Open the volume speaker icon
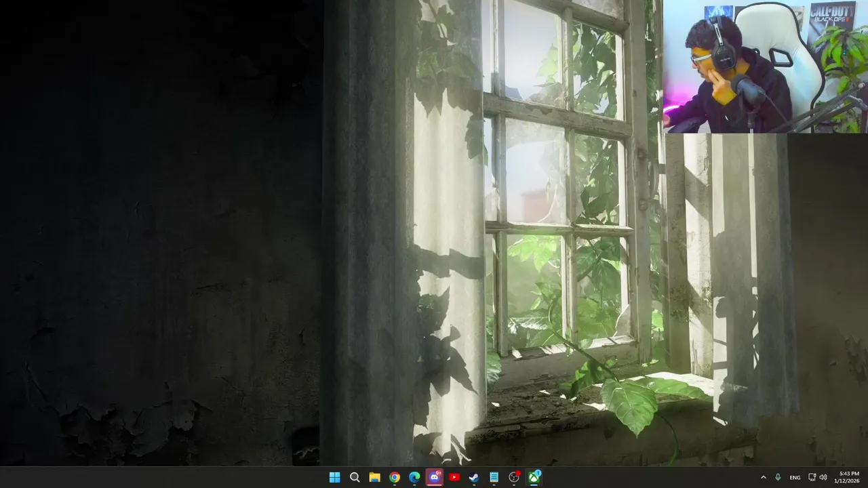This screenshot has height=488, width=868. click(823, 477)
